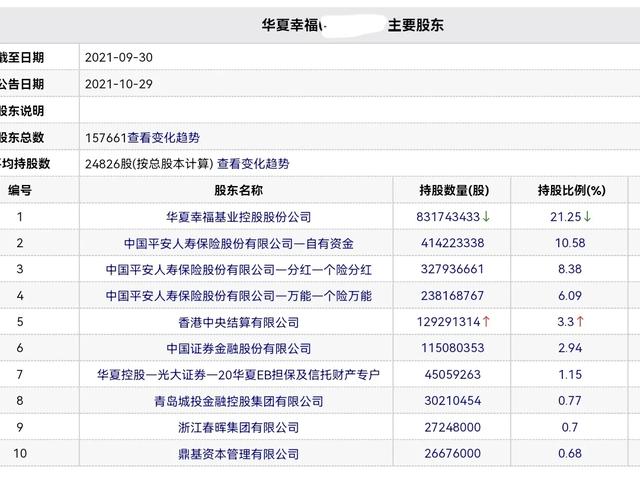The height and width of the screenshot is (479, 640).
Task: Select date value 2021-09-30
Action: pos(119,58)
